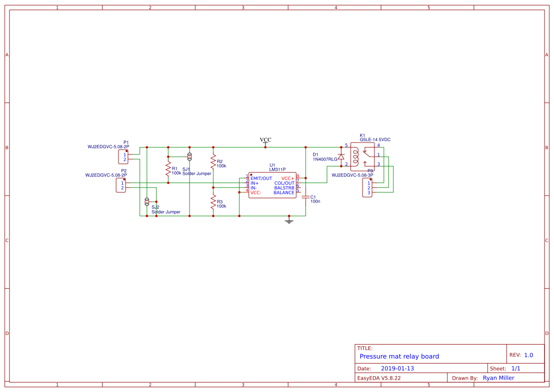Click the Pressure mat relay board title text
This screenshot has width=554, height=392.
(400, 356)
